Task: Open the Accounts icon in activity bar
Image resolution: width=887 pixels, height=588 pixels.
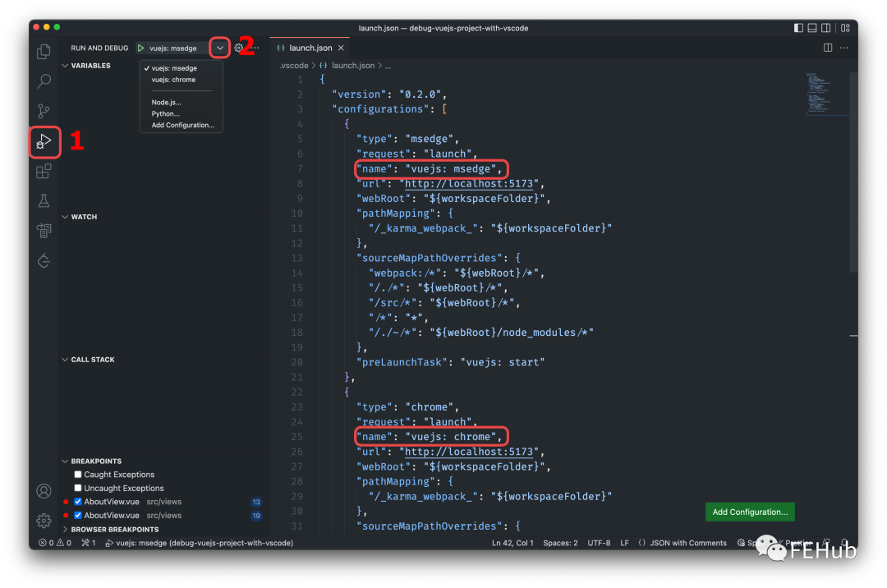Action: tap(44, 491)
